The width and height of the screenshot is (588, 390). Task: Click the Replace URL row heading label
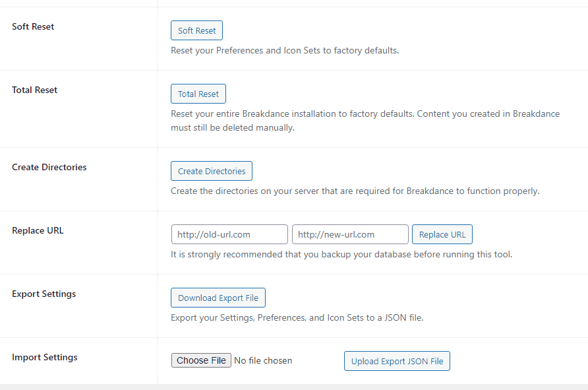coord(38,230)
